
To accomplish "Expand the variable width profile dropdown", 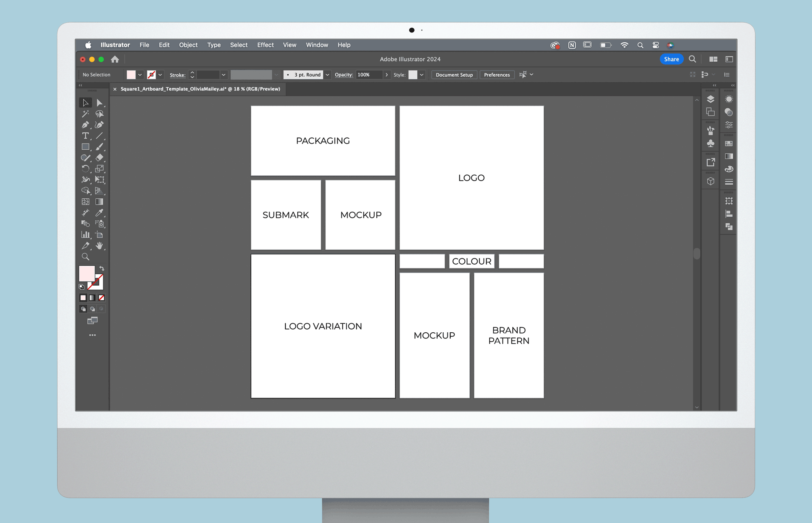I will pos(276,75).
